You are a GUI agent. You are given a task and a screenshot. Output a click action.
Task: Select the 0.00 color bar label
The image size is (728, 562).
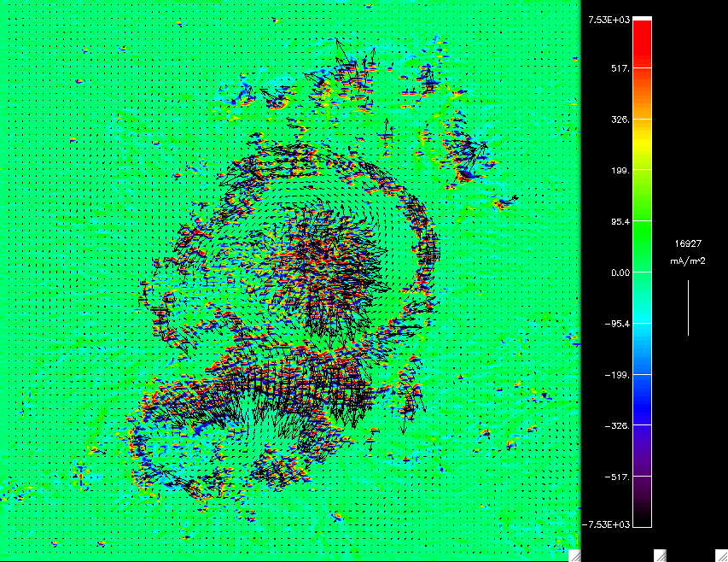(620, 272)
